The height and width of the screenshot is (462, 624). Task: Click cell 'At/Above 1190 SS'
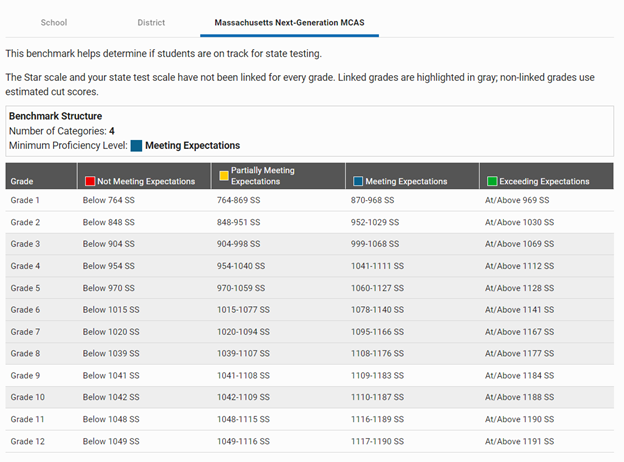(x=519, y=419)
